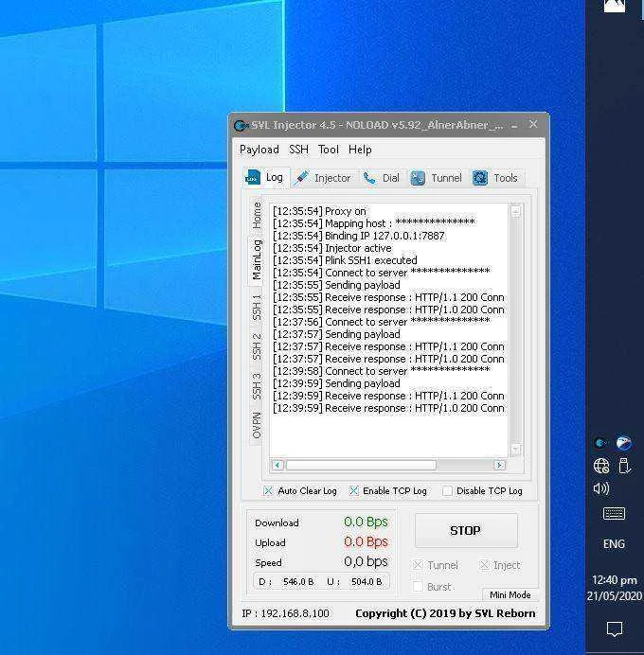The image size is (644, 655).
Task: Click the 'Binding IP 127.0.0.1:7887' log line
Action: [359, 236]
